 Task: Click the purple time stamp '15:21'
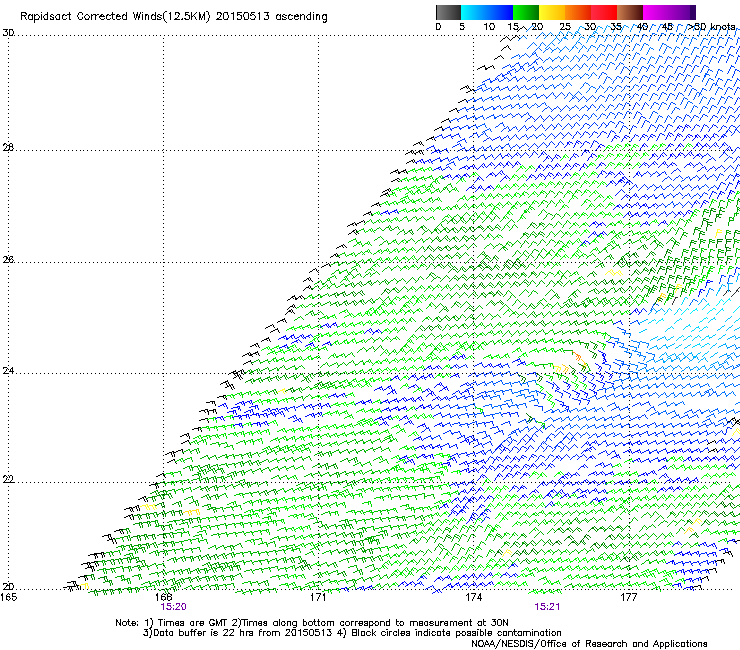tap(547, 607)
